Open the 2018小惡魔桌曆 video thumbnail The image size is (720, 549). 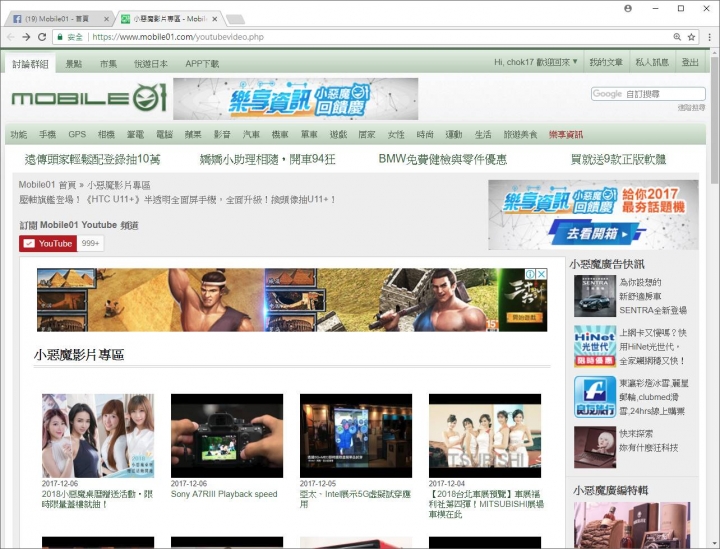point(98,436)
